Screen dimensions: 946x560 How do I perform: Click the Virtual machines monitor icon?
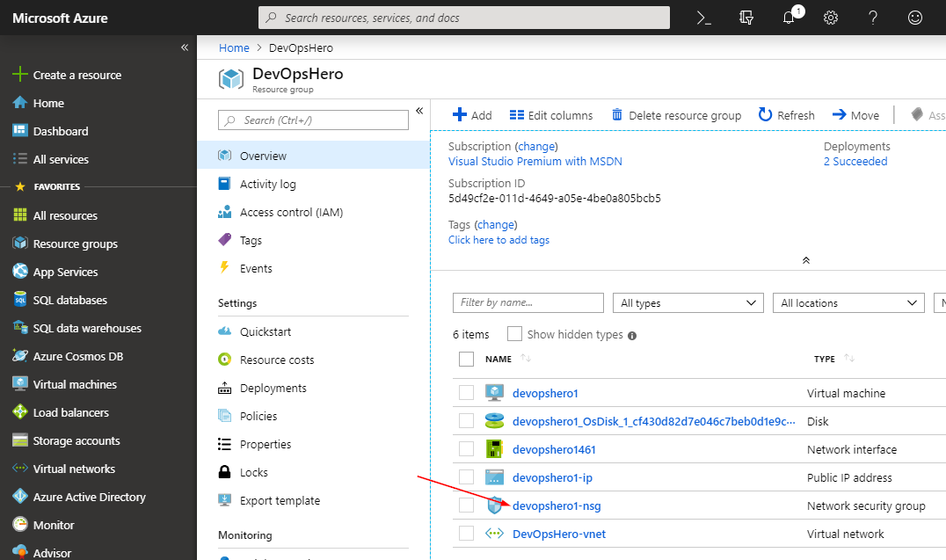click(x=20, y=384)
